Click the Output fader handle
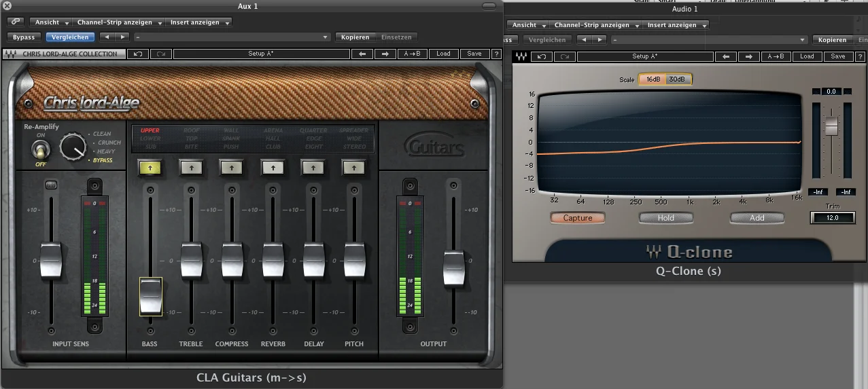 pyautogui.click(x=453, y=267)
